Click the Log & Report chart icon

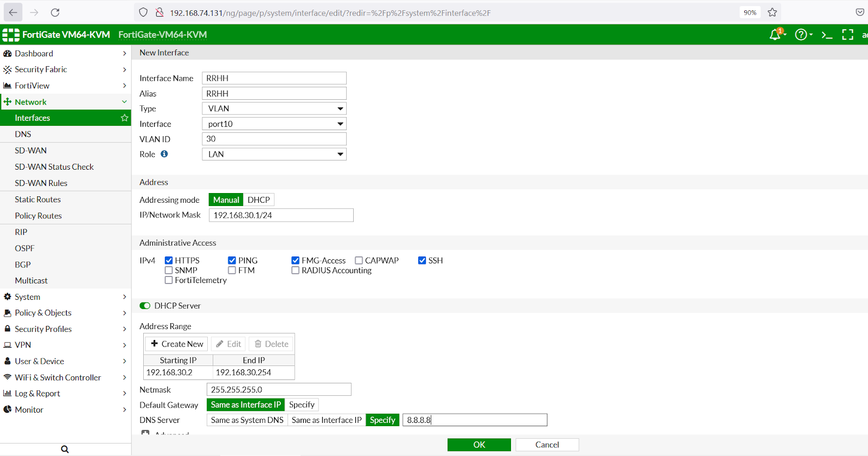tap(8, 393)
